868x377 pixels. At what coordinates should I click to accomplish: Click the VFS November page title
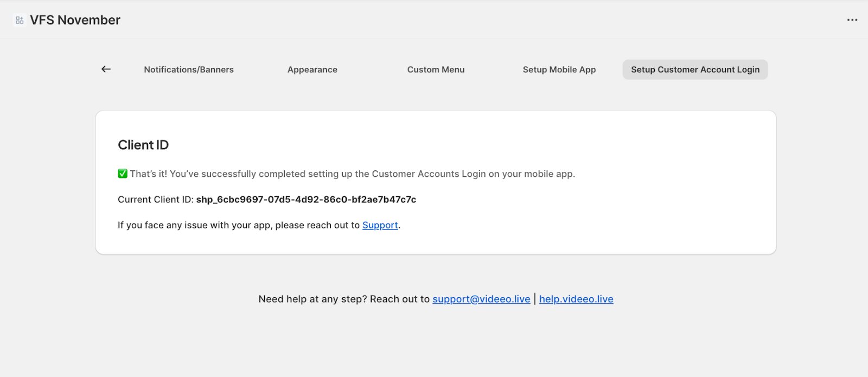click(x=75, y=20)
